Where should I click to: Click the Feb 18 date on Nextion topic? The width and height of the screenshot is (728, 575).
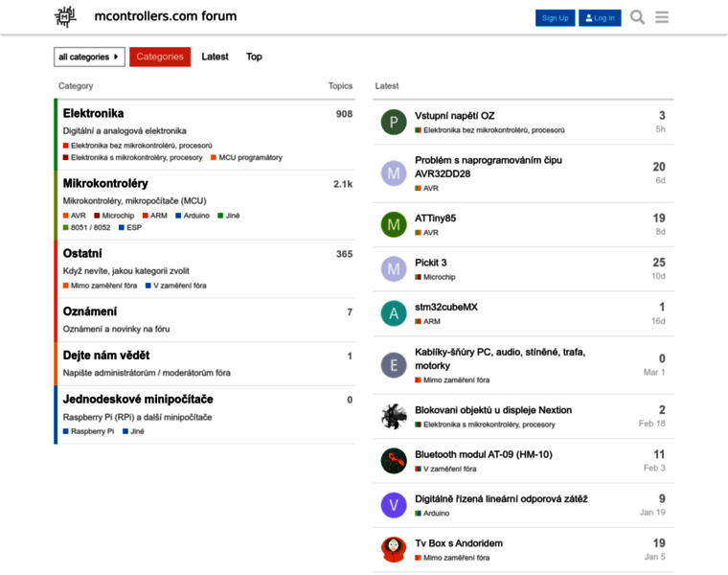click(652, 424)
